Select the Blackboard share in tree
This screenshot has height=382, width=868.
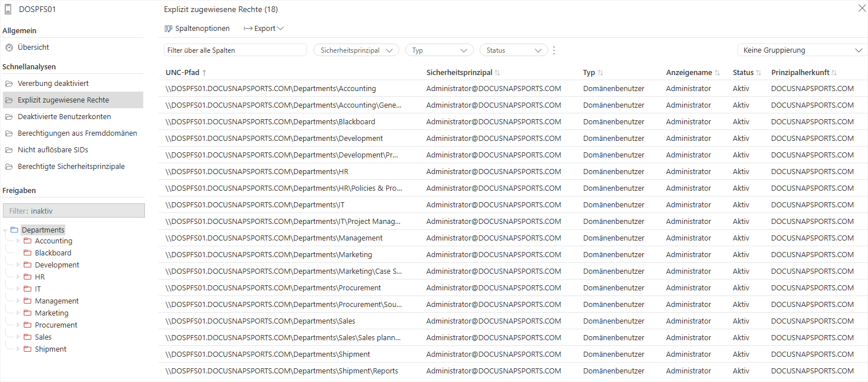point(53,253)
